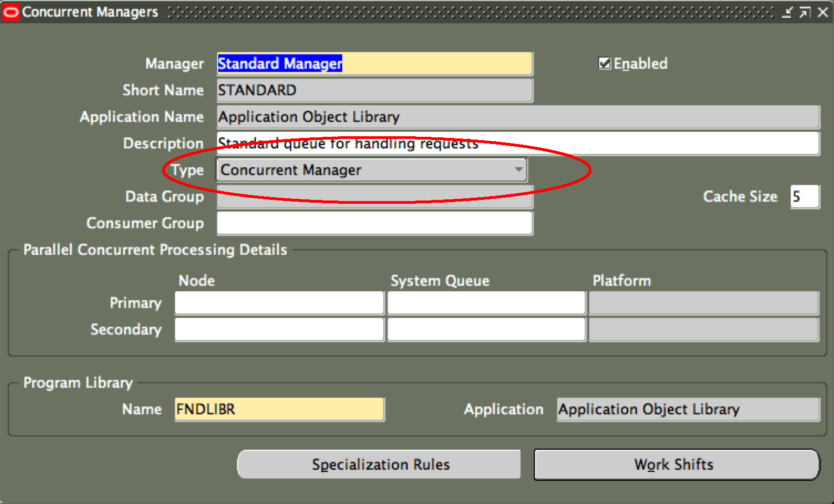
Task: Open the Specialization Rules window
Action: 379,464
